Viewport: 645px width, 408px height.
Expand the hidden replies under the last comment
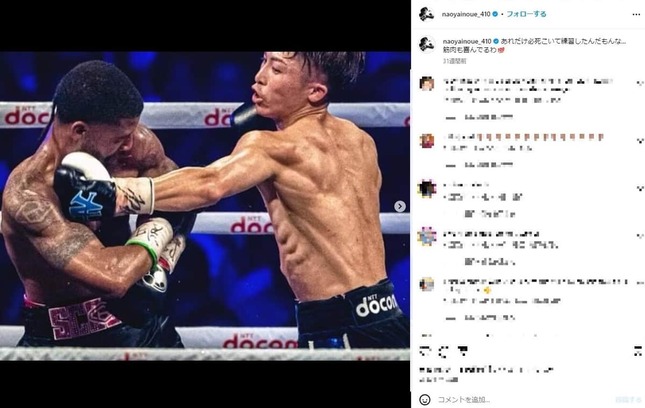pyautogui.click(x=480, y=318)
